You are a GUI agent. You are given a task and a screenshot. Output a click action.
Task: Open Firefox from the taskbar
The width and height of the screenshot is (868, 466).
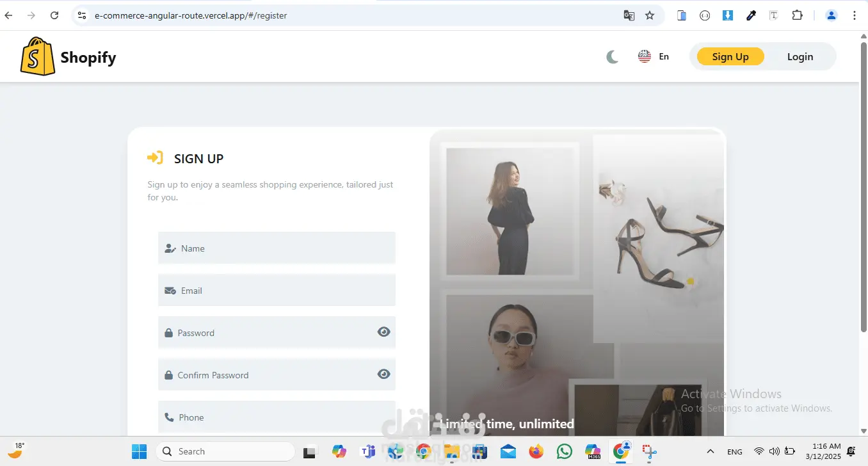click(x=536, y=451)
